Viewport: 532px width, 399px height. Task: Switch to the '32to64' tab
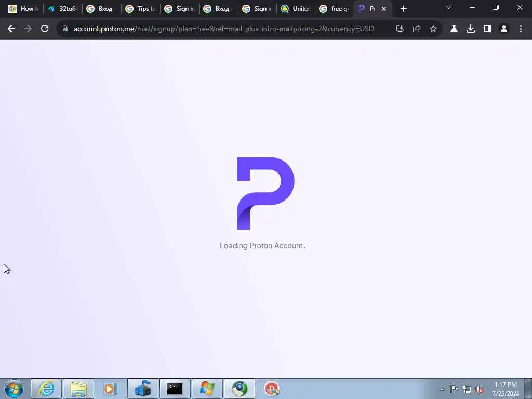tap(63, 9)
